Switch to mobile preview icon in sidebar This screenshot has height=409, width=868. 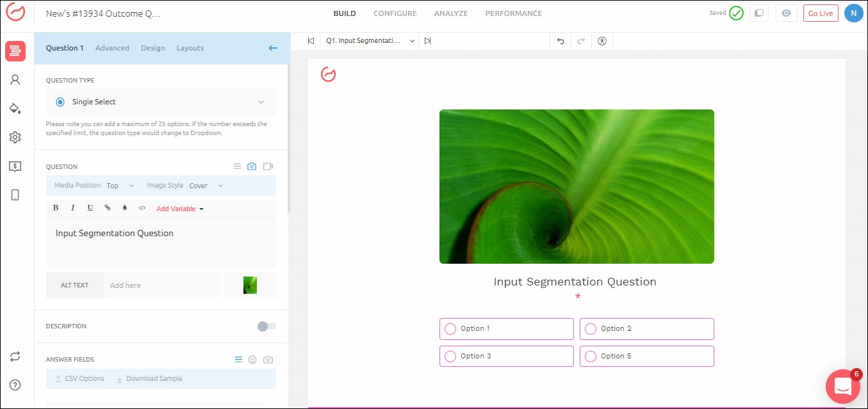15,195
